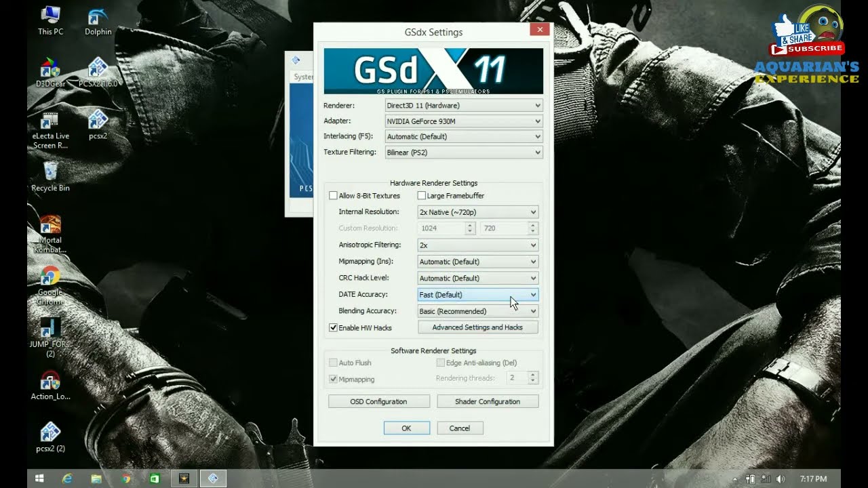
Task: Open the Renderer dropdown
Action: [x=464, y=106]
